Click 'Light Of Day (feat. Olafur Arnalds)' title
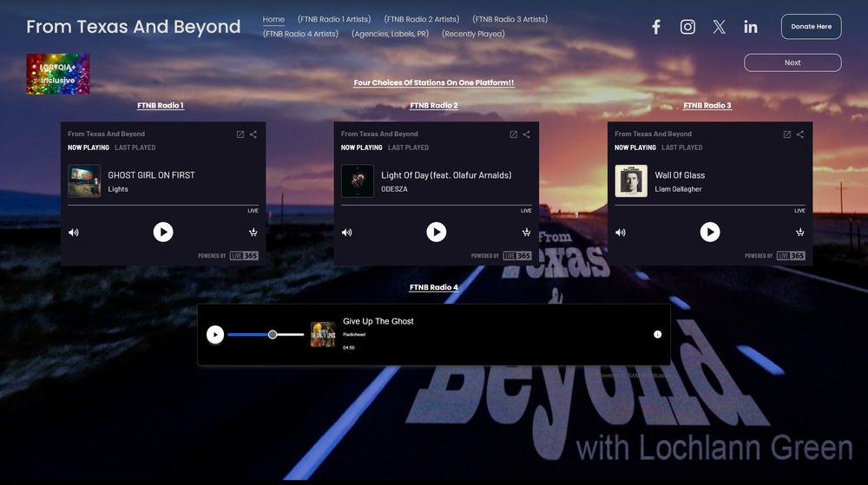Image resolution: width=868 pixels, height=485 pixels. point(446,175)
